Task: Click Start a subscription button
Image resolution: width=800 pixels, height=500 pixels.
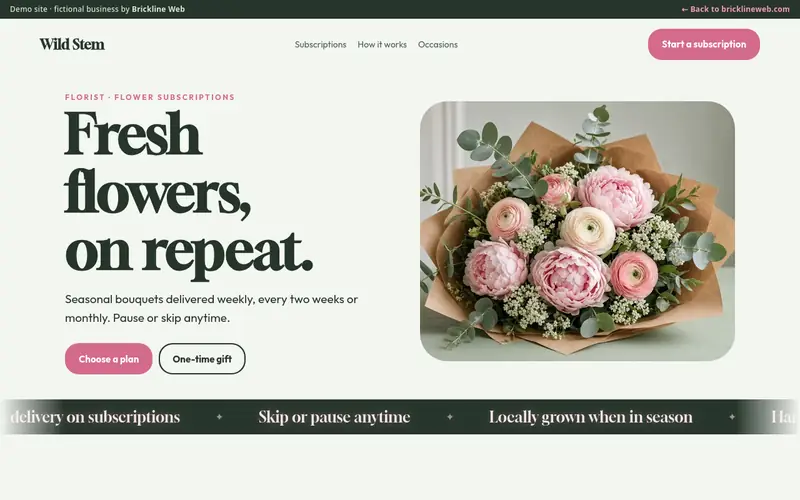Action: pyautogui.click(x=704, y=44)
